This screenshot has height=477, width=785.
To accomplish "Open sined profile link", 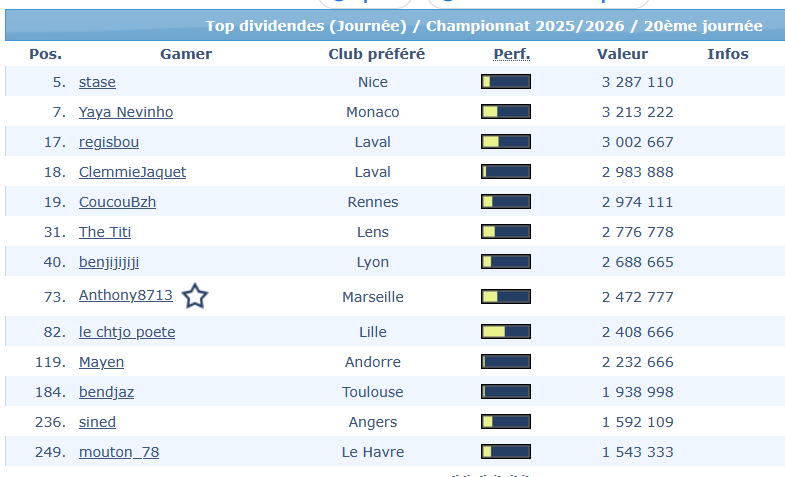I will click(97, 422).
